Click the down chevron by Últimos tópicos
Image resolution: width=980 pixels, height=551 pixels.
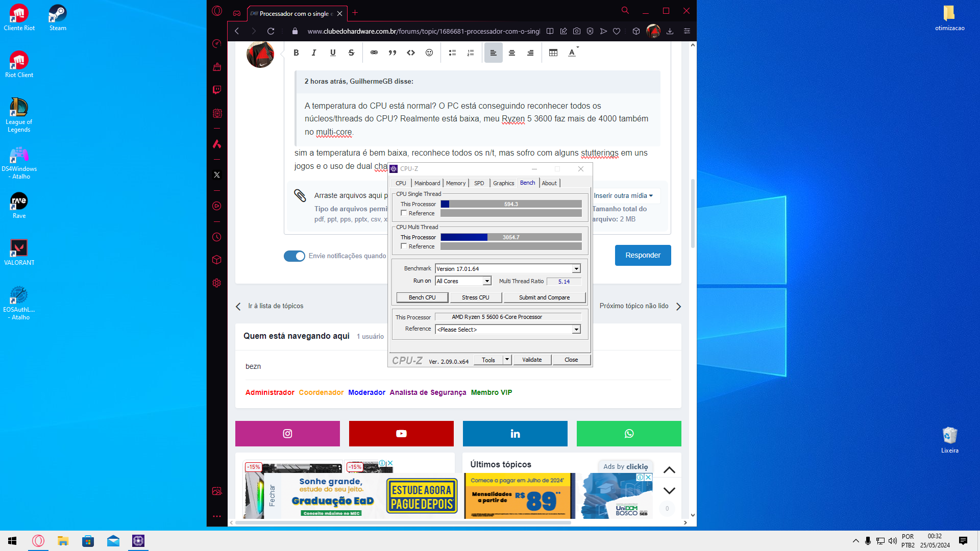point(669,491)
